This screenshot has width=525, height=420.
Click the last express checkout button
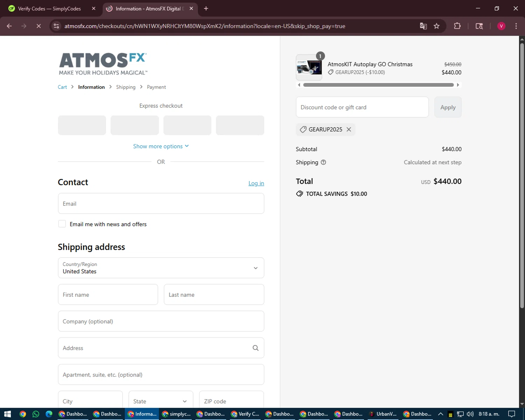(240, 125)
